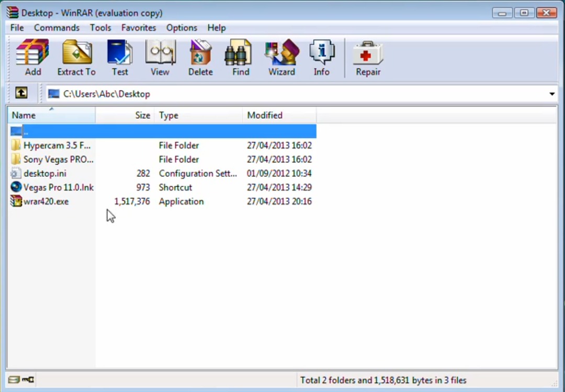Screen dimensions: 565x392
Task: Sort by the Modified column header
Action: (x=279, y=115)
